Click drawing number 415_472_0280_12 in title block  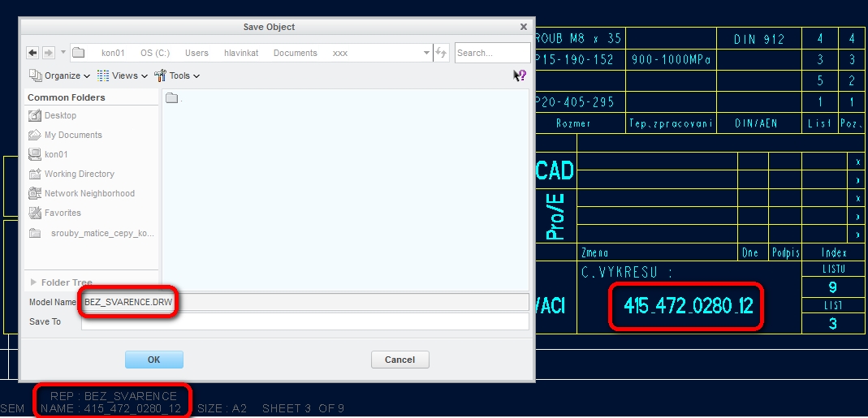tap(688, 306)
